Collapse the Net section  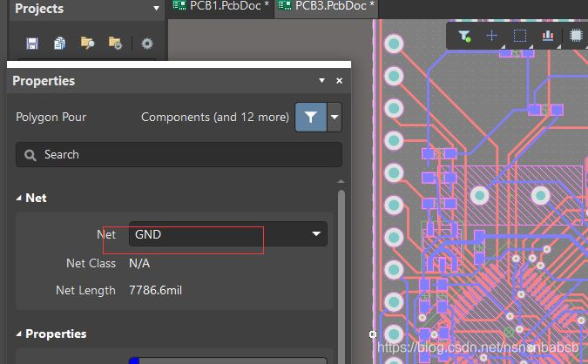tap(18, 198)
